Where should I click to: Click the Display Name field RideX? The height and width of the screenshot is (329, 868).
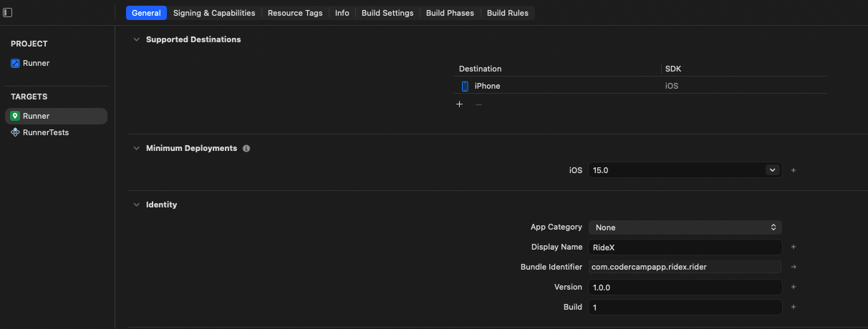coord(685,247)
